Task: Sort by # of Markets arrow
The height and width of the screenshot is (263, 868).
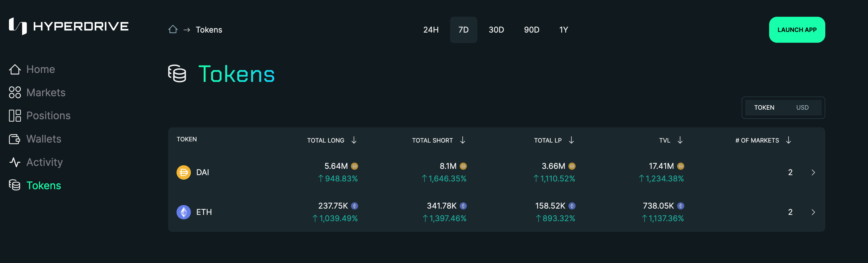Action: 789,140
